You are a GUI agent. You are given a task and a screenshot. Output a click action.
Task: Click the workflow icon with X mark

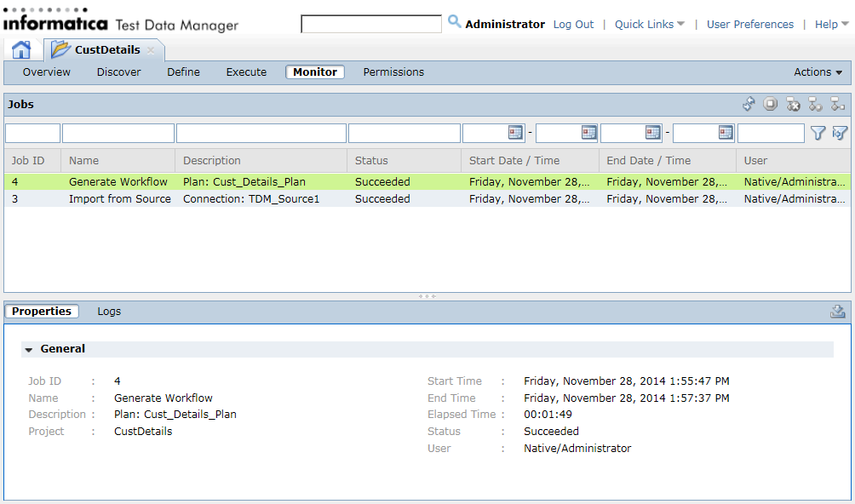[x=793, y=104]
